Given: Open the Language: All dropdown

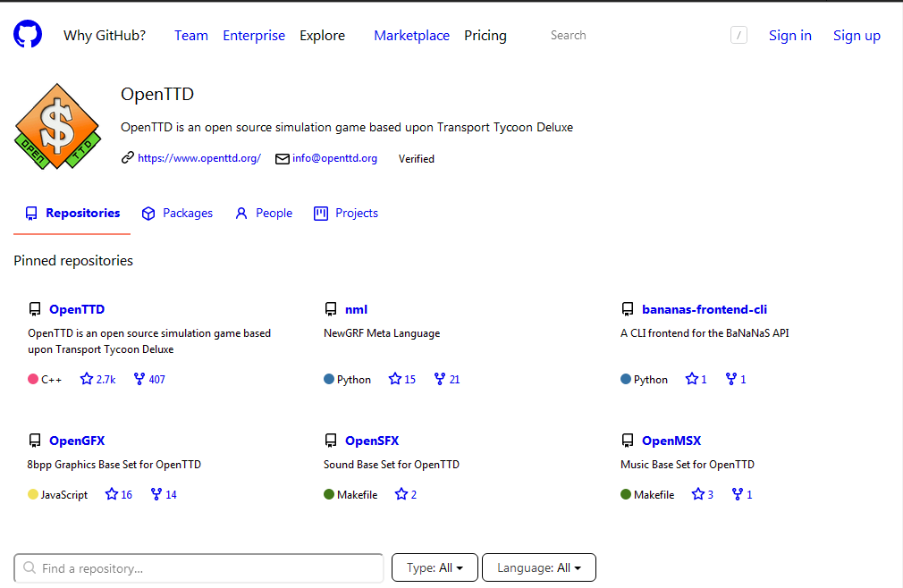Looking at the screenshot, I should (x=538, y=567).
